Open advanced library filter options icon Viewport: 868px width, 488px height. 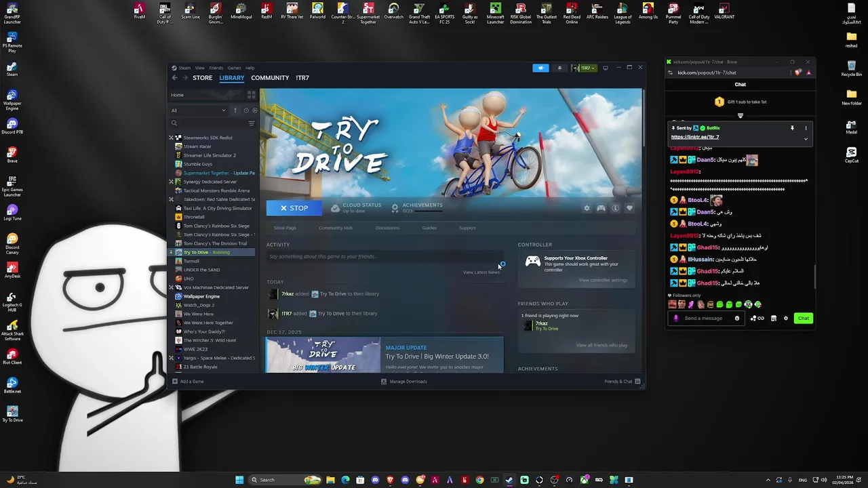pos(252,123)
